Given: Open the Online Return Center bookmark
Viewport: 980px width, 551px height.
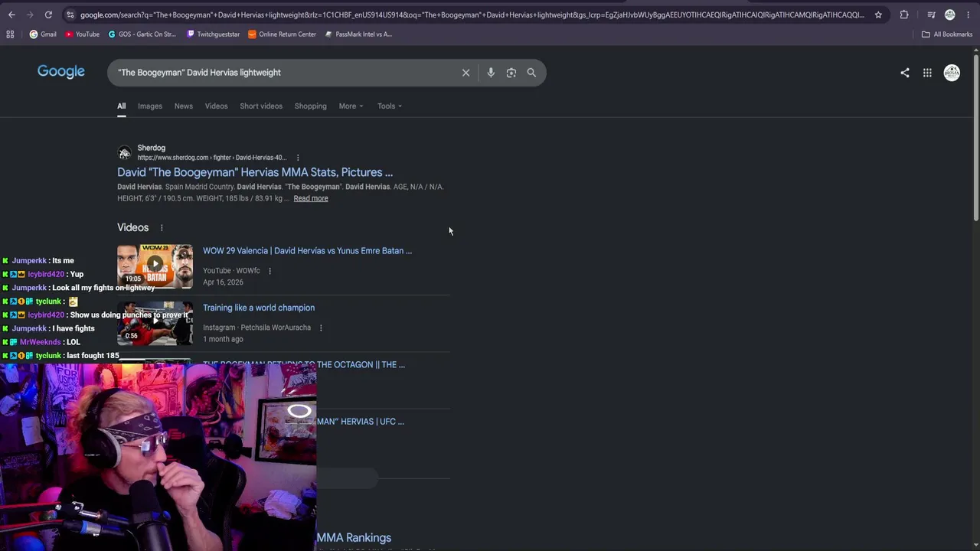Looking at the screenshot, I should pyautogui.click(x=282, y=34).
